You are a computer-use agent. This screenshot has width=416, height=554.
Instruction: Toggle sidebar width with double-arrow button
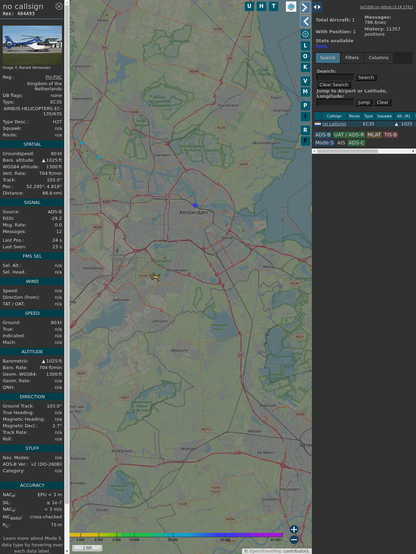[317, 7]
